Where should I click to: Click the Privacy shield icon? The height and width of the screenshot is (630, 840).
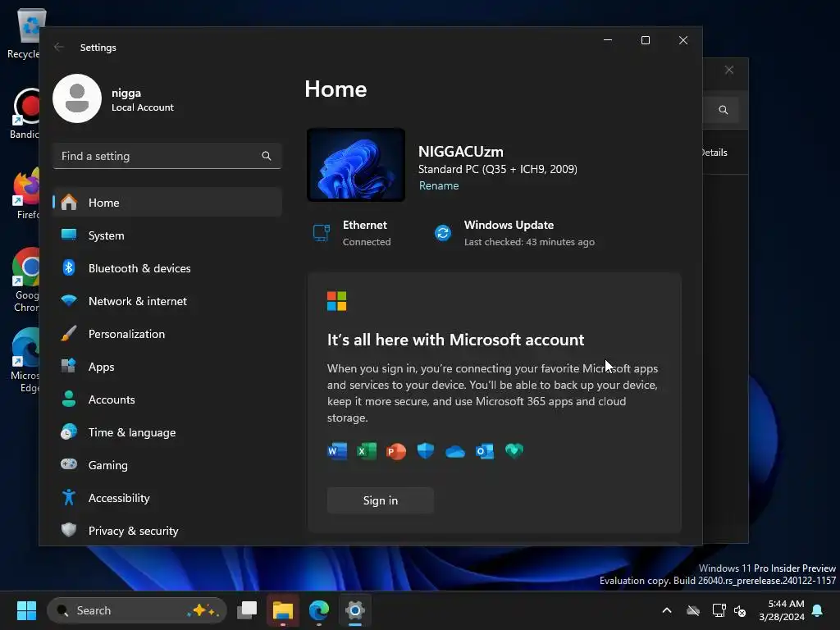69,530
